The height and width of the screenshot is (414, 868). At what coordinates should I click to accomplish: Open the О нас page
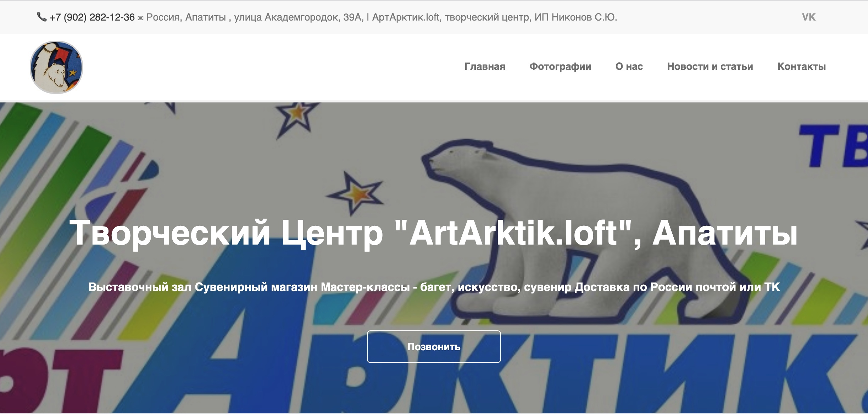point(629,67)
